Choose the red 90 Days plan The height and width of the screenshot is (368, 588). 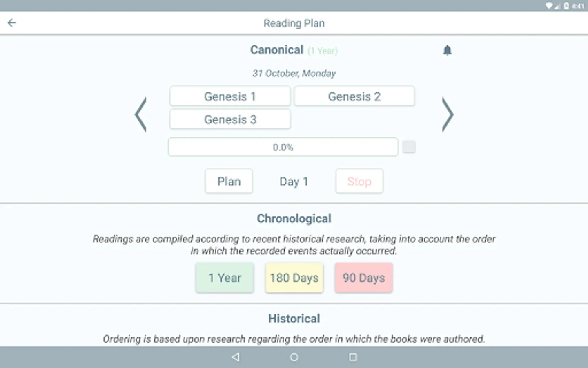pos(363,278)
